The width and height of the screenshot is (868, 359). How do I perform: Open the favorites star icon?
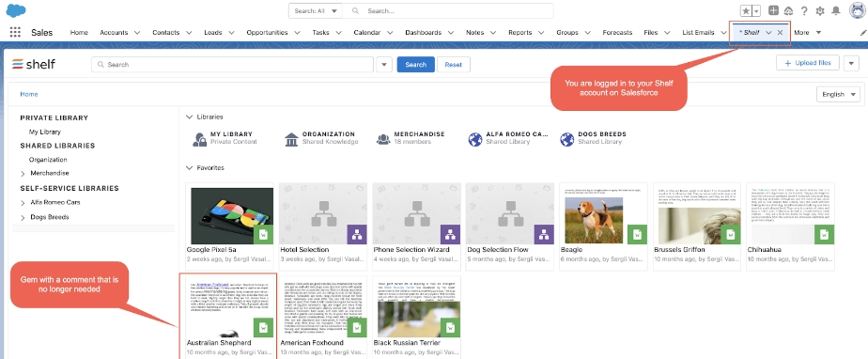746,10
